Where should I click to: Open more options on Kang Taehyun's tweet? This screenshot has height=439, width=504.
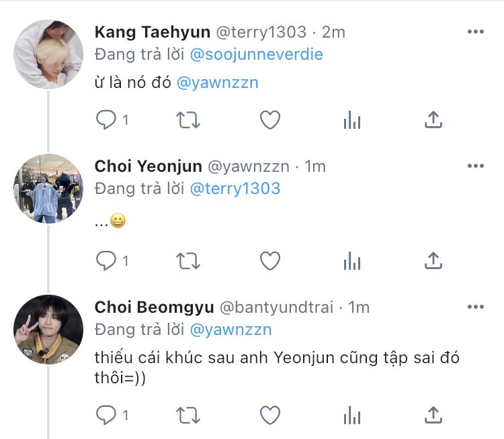[475, 32]
